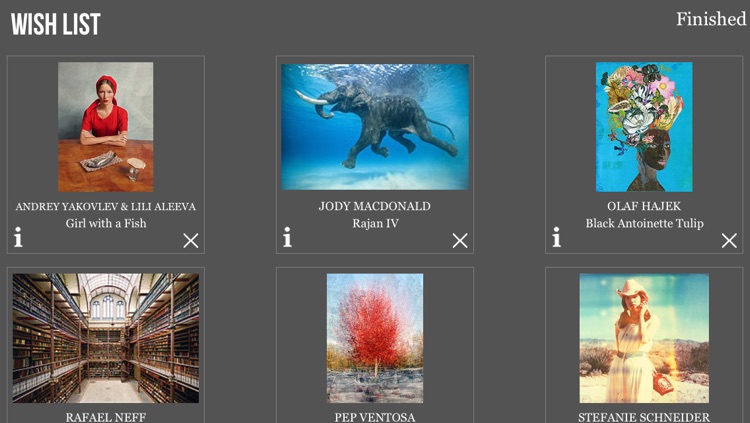Open Pep Ventosa's red tree artwork
Image resolution: width=750 pixels, height=423 pixels.
(x=375, y=338)
